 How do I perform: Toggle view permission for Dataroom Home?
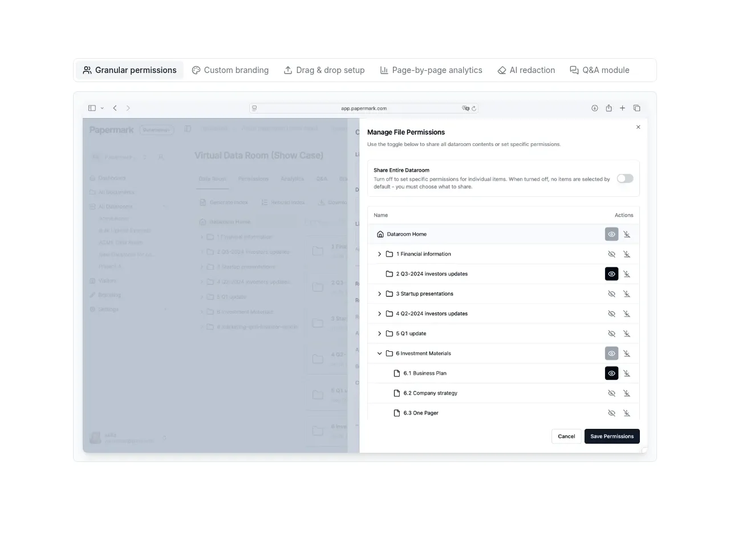tap(611, 234)
